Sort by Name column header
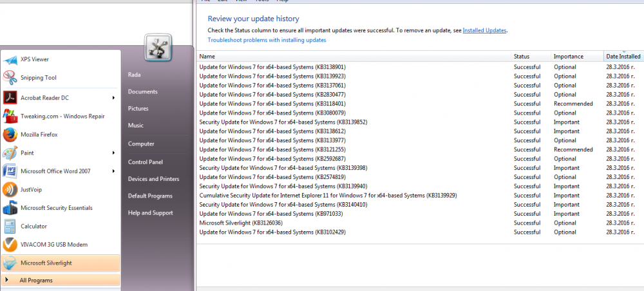Viewport: 644px width, 291px height. (354, 57)
